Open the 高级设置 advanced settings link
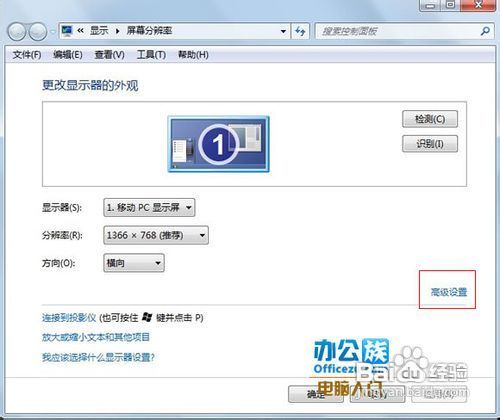 pyautogui.click(x=449, y=292)
